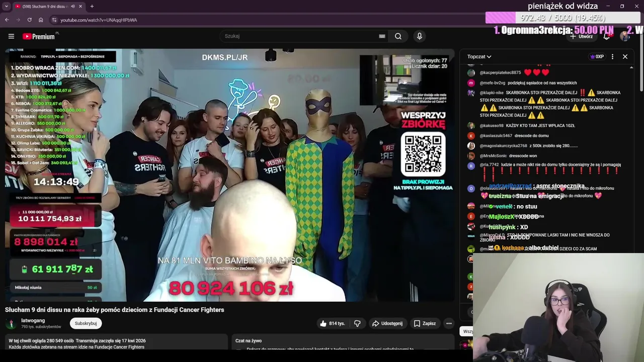This screenshot has width=644, height=362.
Task: View site information icon in address bar
Action: pos(54,20)
